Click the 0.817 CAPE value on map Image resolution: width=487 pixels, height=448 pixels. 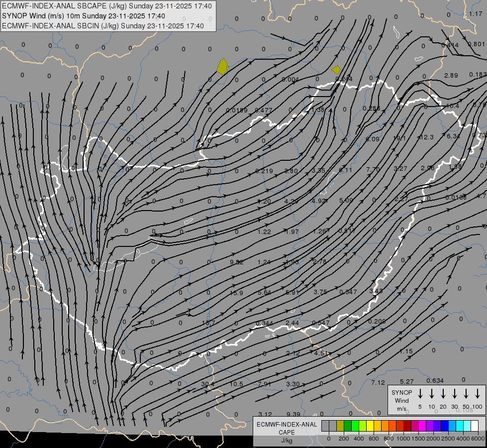point(347,230)
